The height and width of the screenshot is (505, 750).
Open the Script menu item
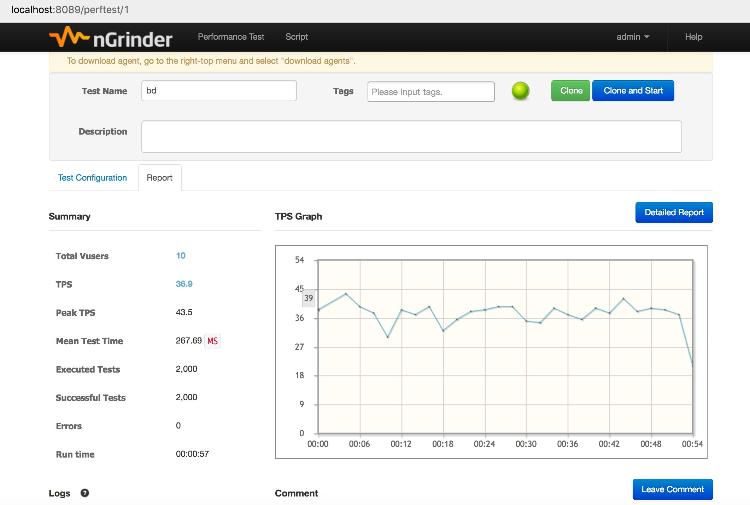[296, 37]
